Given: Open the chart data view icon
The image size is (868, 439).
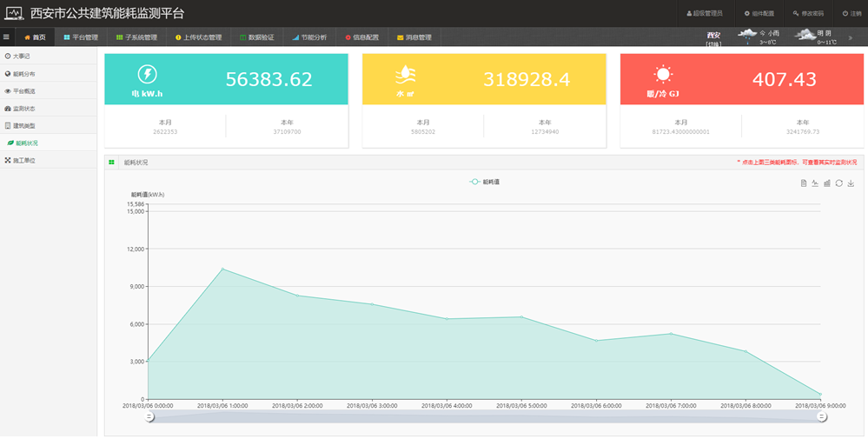Looking at the screenshot, I should click(803, 183).
